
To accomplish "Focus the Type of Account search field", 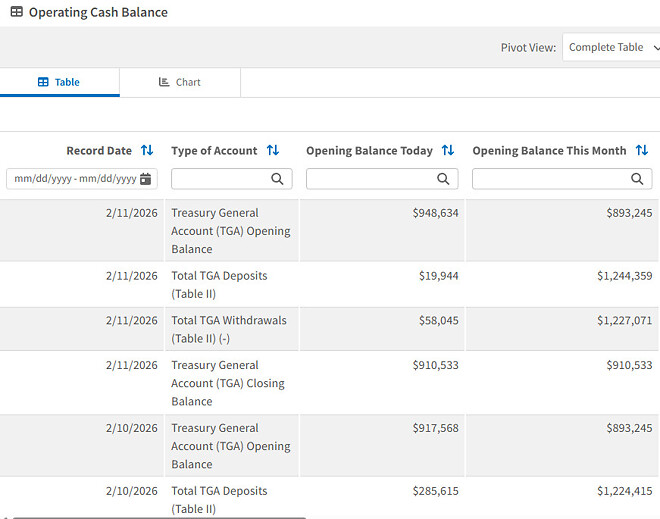I will click(220, 179).
